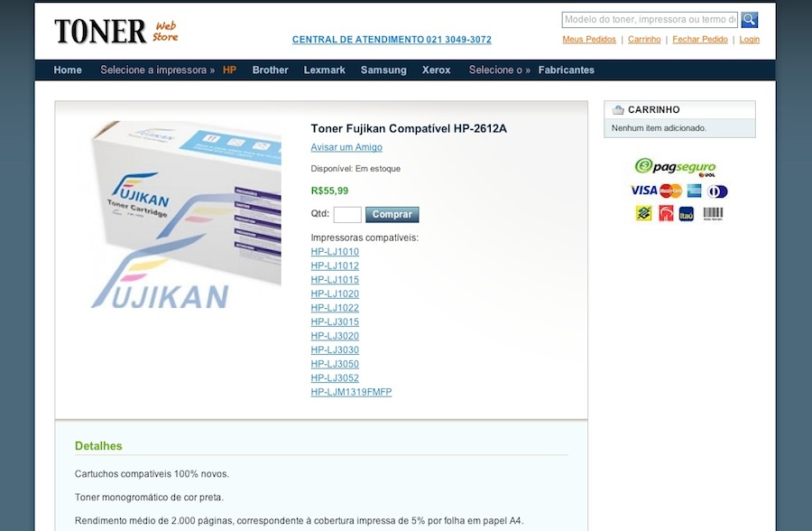The width and height of the screenshot is (812, 531).
Task: Click the Visa card icon
Action: click(x=643, y=191)
